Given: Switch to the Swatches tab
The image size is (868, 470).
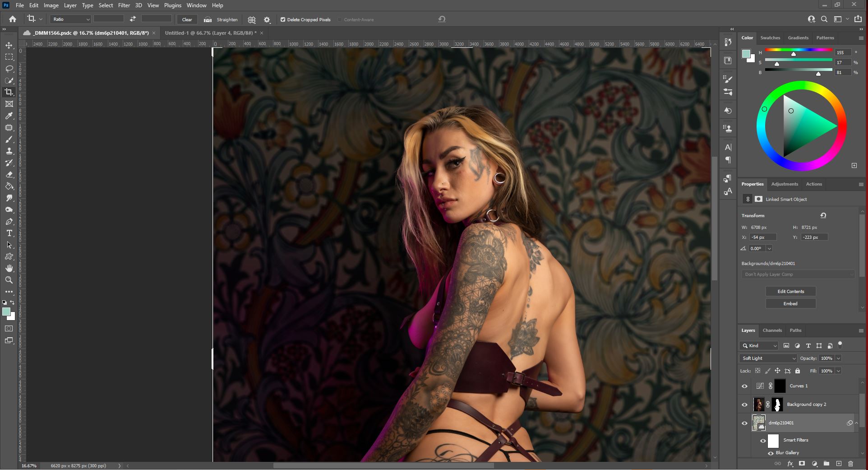Looking at the screenshot, I should [x=770, y=38].
